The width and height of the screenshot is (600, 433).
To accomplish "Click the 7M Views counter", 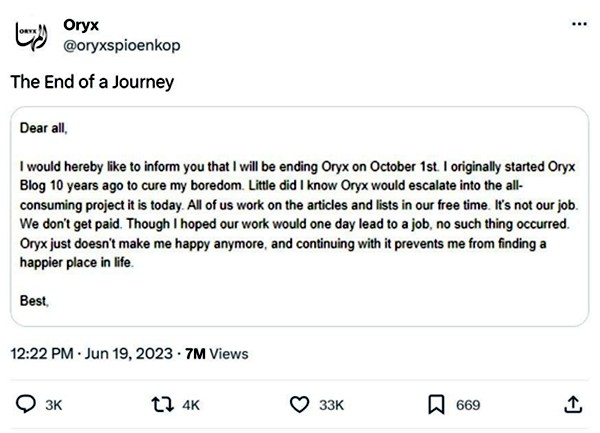I will point(217,353).
